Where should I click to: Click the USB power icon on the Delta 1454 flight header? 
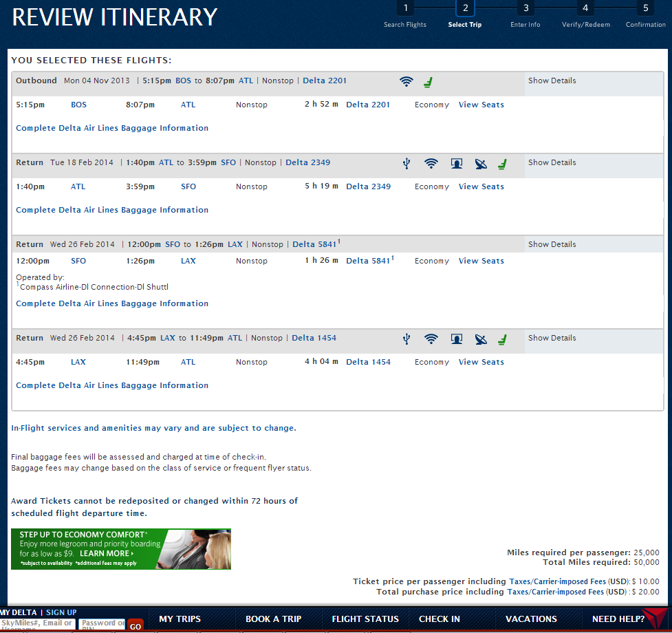[x=407, y=339]
